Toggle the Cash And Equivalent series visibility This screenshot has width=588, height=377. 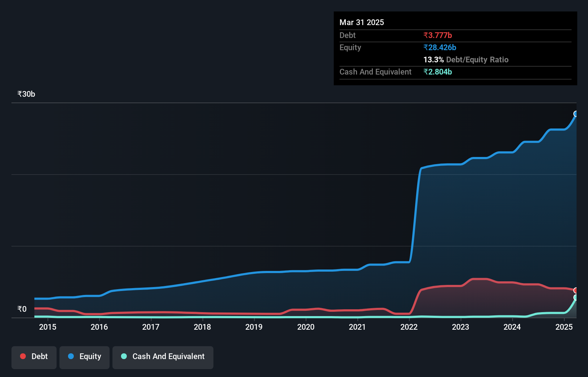163,357
